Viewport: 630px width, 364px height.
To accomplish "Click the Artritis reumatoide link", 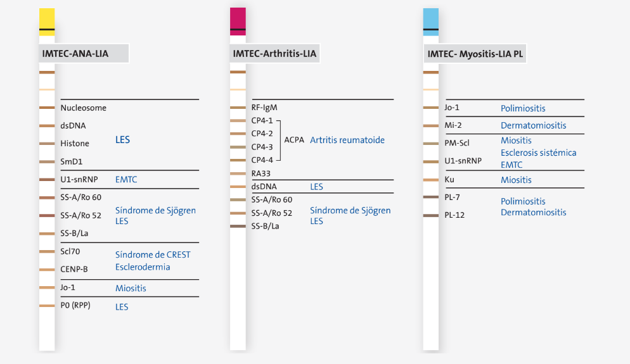I will click(347, 140).
